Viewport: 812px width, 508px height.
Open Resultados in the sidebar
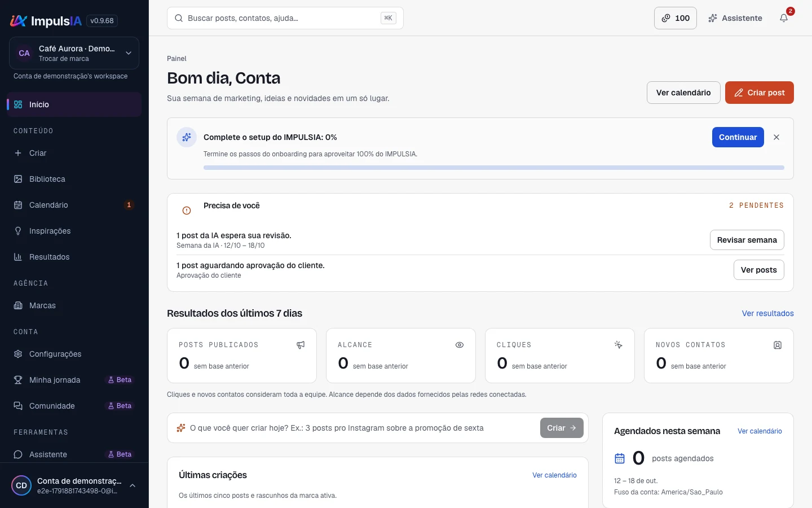[74, 257]
